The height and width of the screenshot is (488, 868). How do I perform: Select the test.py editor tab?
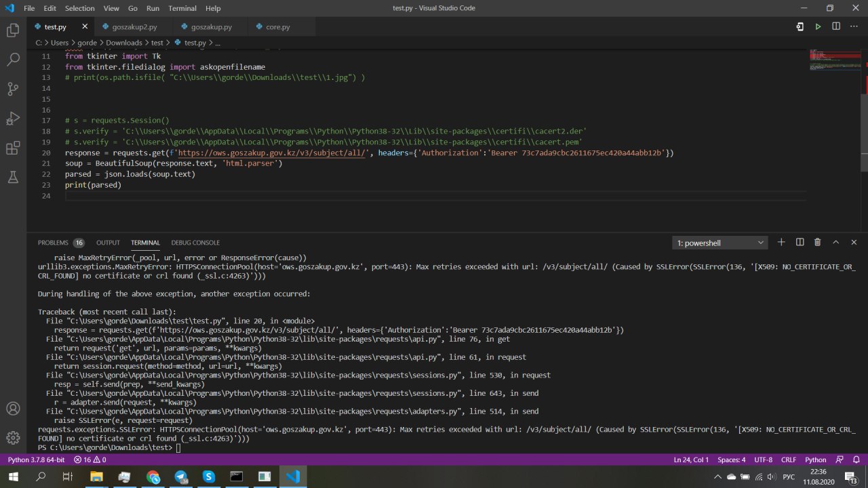tap(55, 27)
